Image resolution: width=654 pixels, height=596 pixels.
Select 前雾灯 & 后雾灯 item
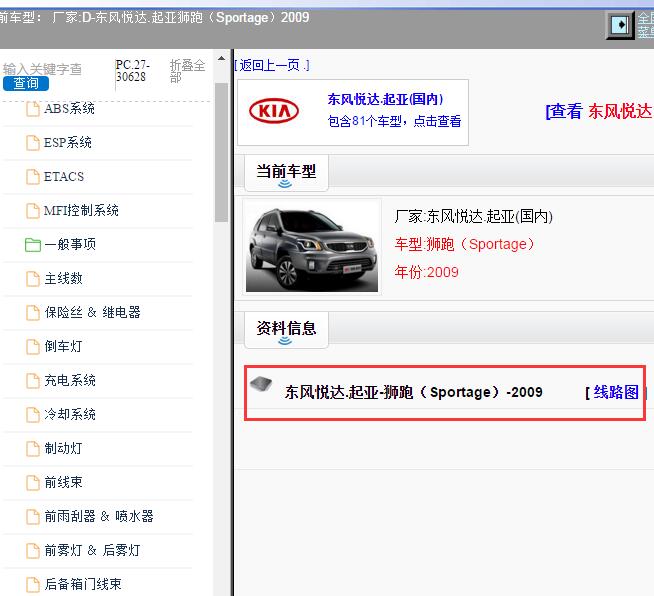[x=92, y=551]
